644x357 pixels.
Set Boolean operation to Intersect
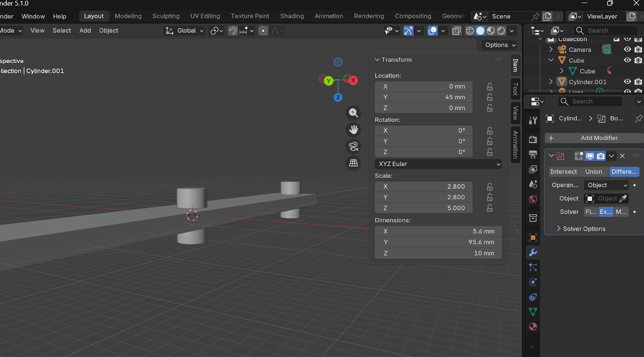tap(563, 172)
